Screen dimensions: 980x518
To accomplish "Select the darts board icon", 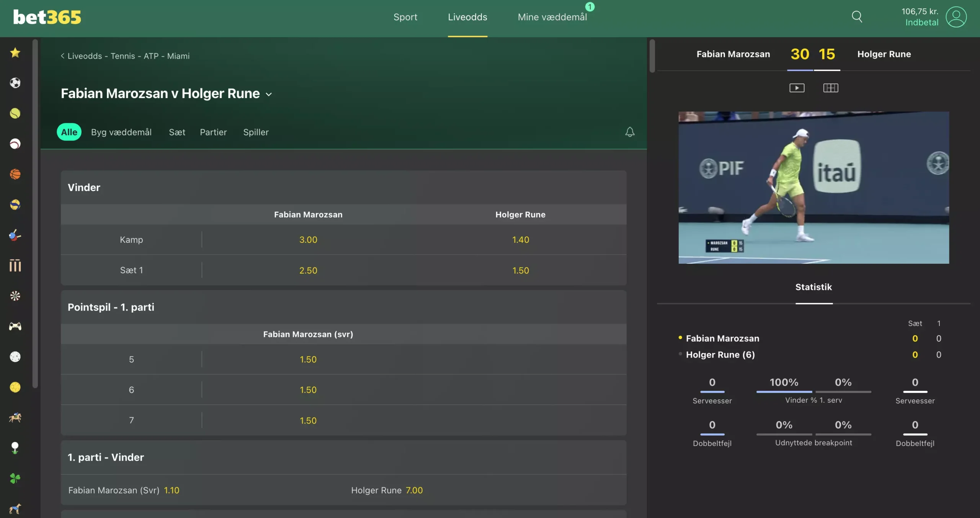I will 15,296.
